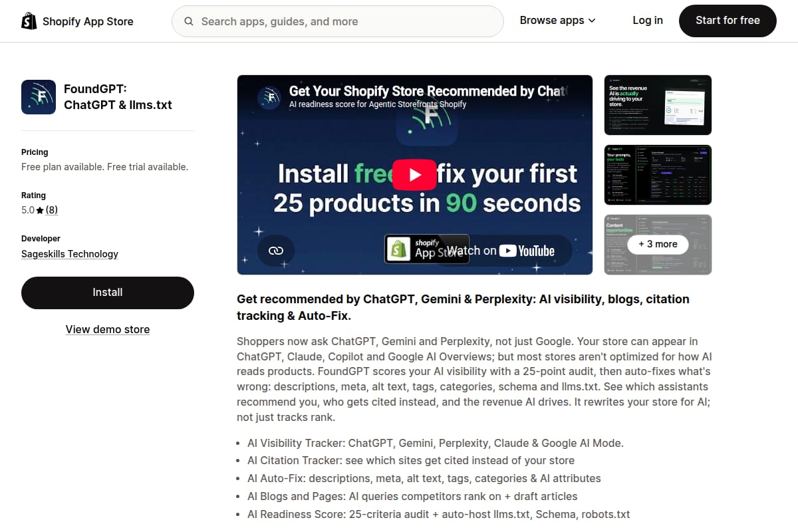Screen dimensions: 798x532
Task: Play the YouTube video
Action: [x=415, y=175]
